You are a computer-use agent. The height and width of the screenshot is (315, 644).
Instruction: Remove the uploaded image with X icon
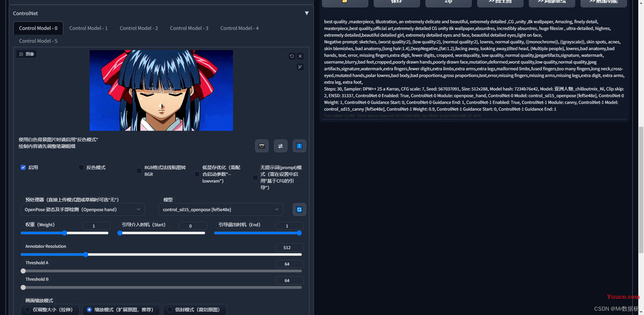300,56
